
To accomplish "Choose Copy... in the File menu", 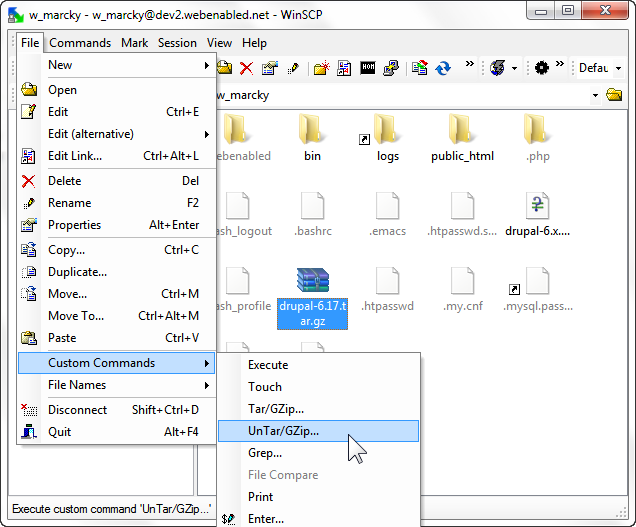I will point(117,250).
